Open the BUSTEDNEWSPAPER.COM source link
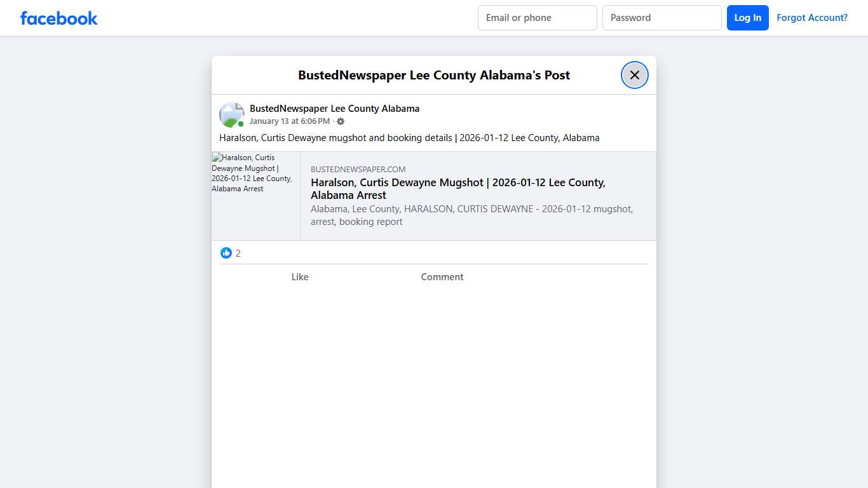This screenshot has width=868, height=488. point(358,169)
